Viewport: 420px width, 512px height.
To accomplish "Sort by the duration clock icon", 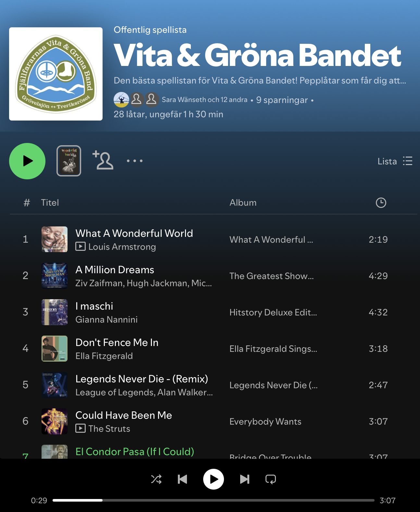I will [x=381, y=203].
